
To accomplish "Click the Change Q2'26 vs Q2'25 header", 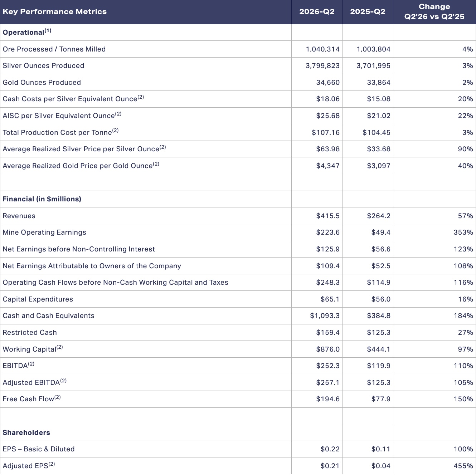I will (x=434, y=11).
